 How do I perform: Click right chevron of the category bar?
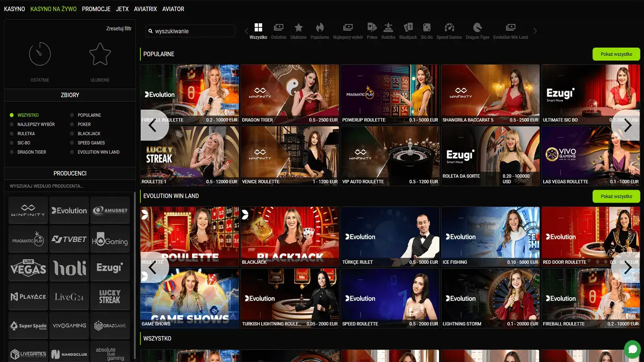click(535, 31)
